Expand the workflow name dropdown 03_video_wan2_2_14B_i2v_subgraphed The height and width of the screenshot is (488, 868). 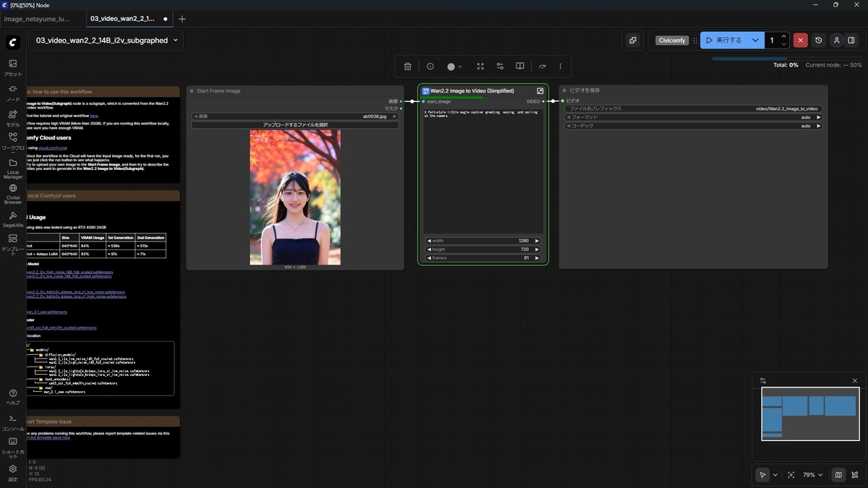106,40
